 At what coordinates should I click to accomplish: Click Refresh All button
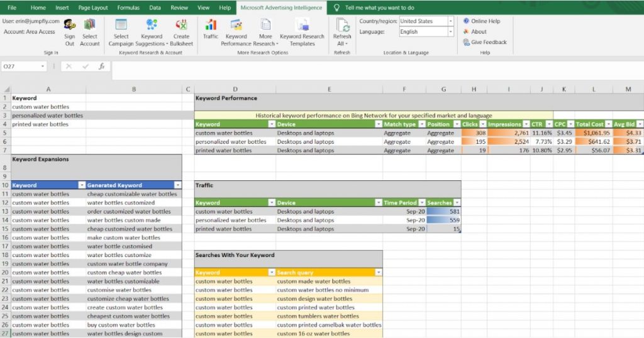click(343, 25)
